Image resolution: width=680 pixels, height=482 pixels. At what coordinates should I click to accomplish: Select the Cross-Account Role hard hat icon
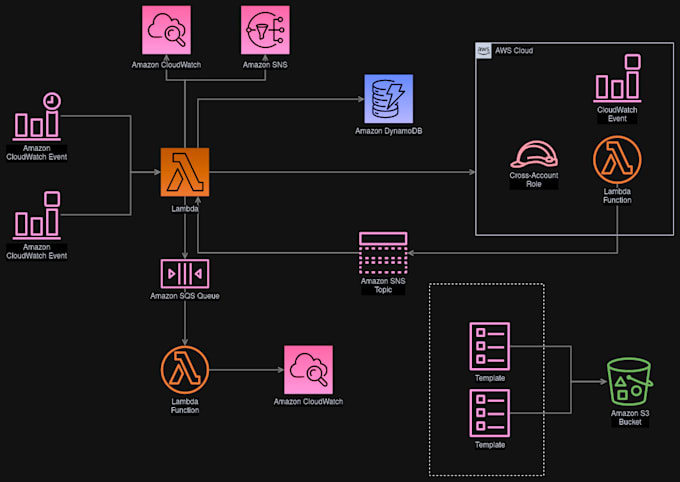534,154
